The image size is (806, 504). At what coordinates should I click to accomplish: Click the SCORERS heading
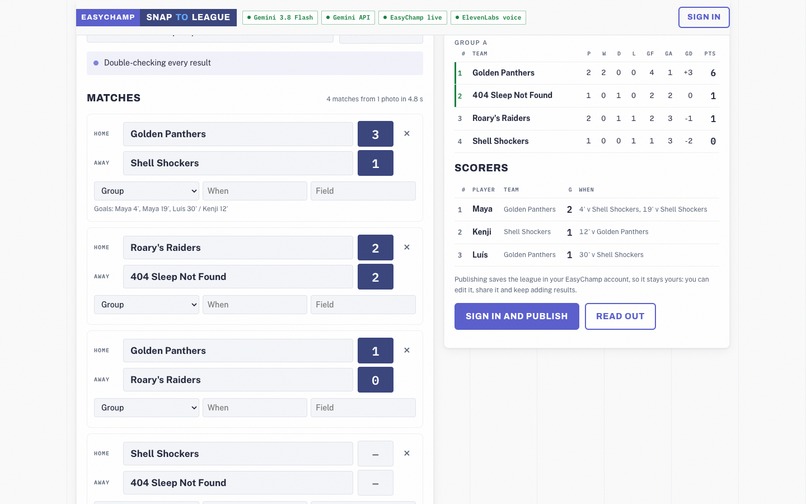481,168
